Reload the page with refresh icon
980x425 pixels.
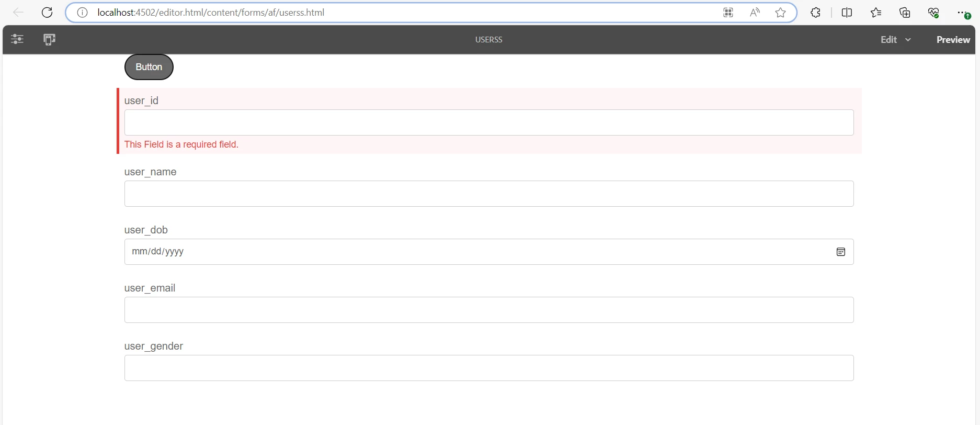click(x=47, y=13)
